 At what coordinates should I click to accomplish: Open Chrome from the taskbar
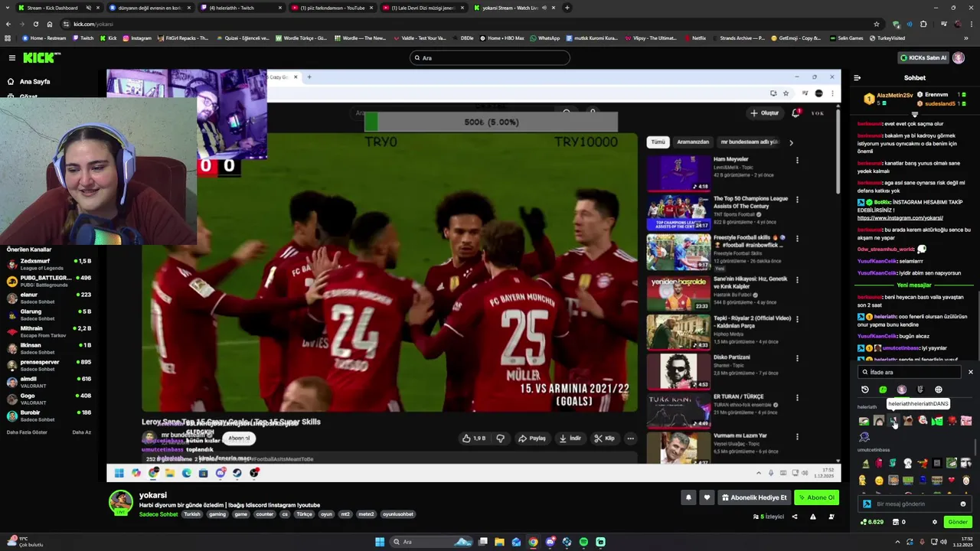click(x=533, y=542)
